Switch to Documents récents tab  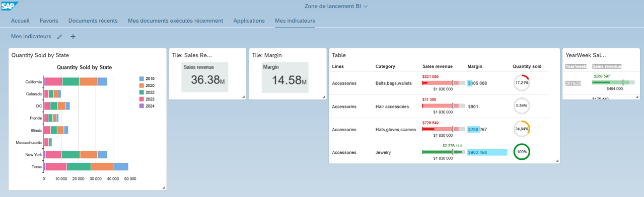(93, 21)
